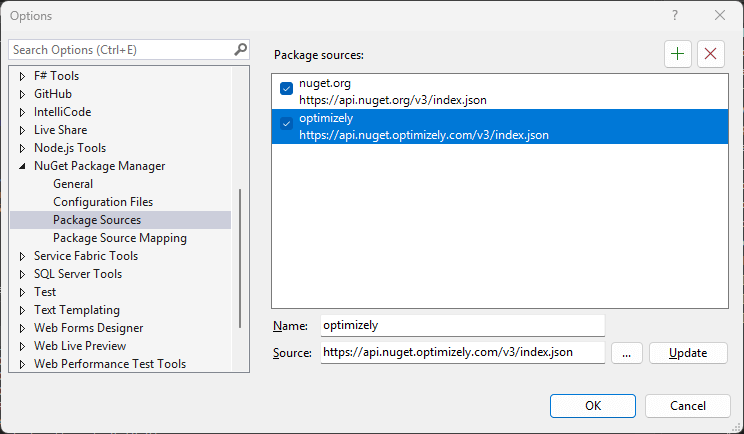Expand the SQL Server Tools node

(x=22, y=274)
